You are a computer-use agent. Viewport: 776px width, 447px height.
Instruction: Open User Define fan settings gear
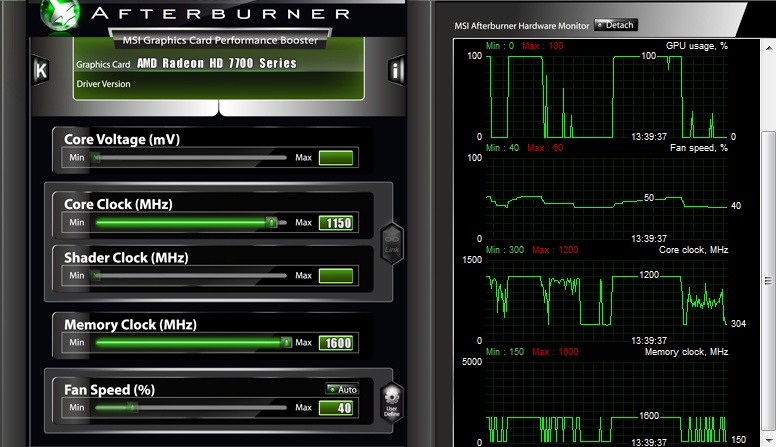pyautogui.click(x=391, y=402)
